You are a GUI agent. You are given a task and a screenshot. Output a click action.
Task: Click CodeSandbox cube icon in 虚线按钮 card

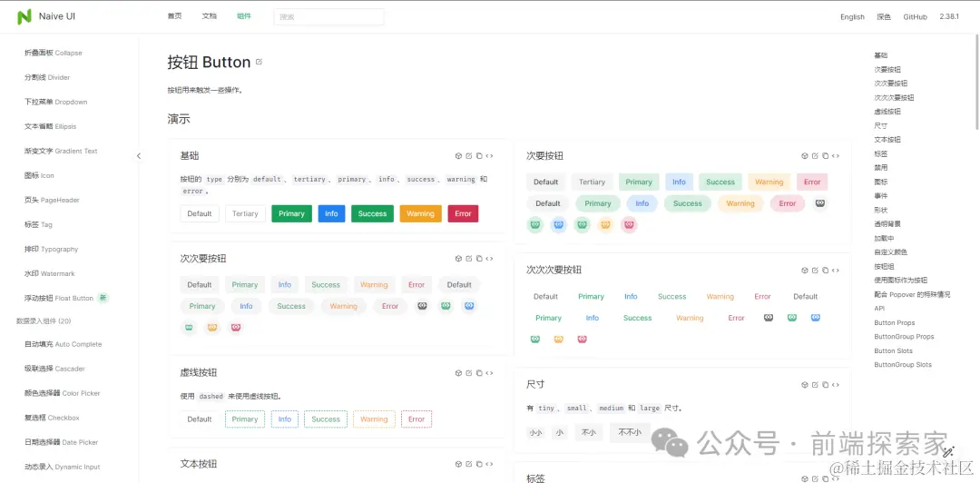pyautogui.click(x=458, y=373)
